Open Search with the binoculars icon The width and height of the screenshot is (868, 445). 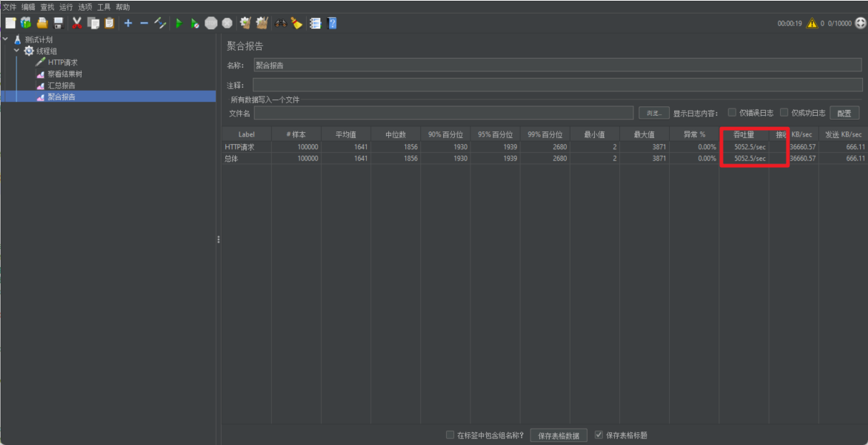point(280,23)
